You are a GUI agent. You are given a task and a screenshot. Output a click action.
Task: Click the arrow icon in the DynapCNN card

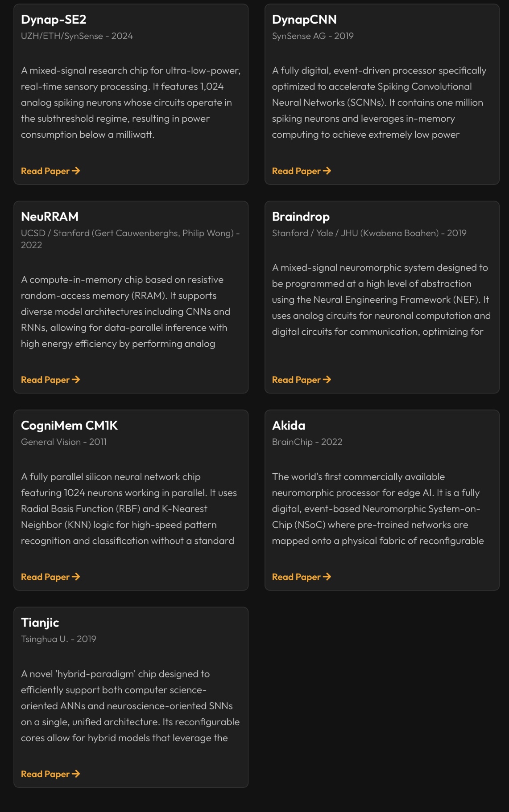(x=327, y=171)
